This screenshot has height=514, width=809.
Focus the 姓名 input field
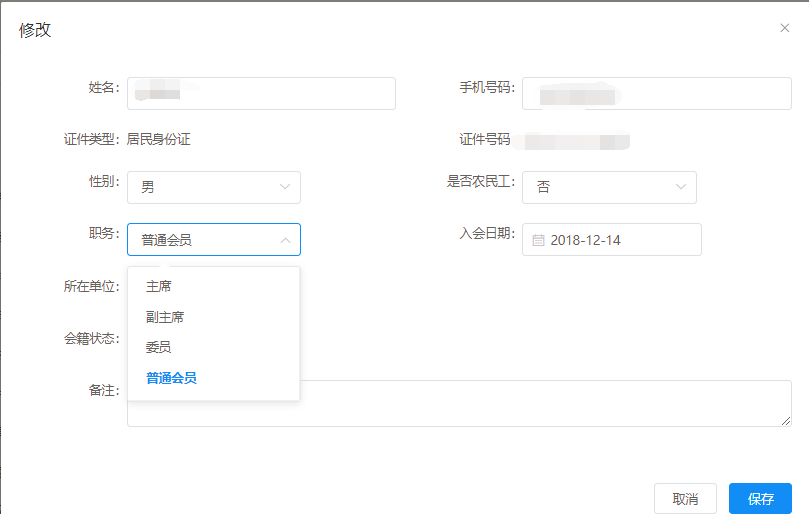click(261, 93)
